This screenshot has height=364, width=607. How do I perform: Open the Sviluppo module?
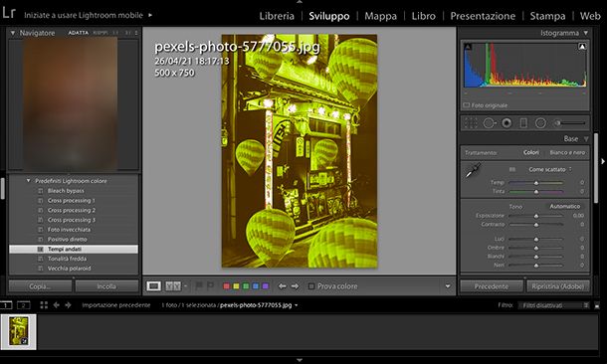click(329, 16)
